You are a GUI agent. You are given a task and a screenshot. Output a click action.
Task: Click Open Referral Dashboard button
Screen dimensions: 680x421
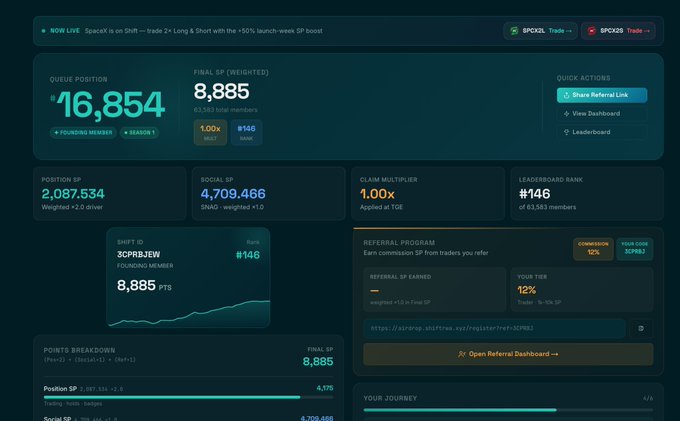coord(508,354)
